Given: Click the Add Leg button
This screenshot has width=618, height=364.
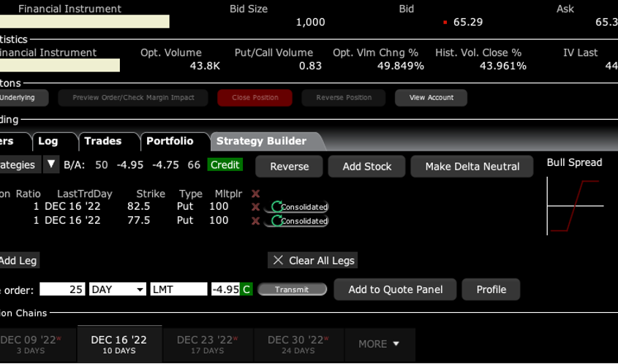Looking at the screenshot, I should [18, 260].
